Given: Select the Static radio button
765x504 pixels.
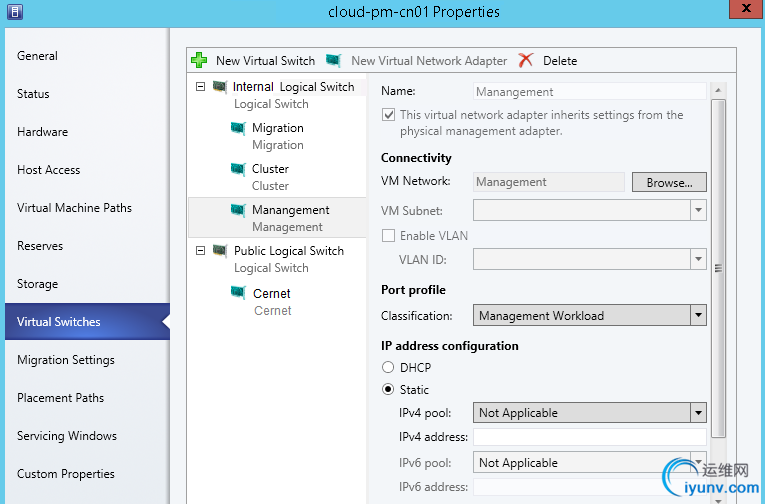Looking at the screenshot, I should 389,390.
